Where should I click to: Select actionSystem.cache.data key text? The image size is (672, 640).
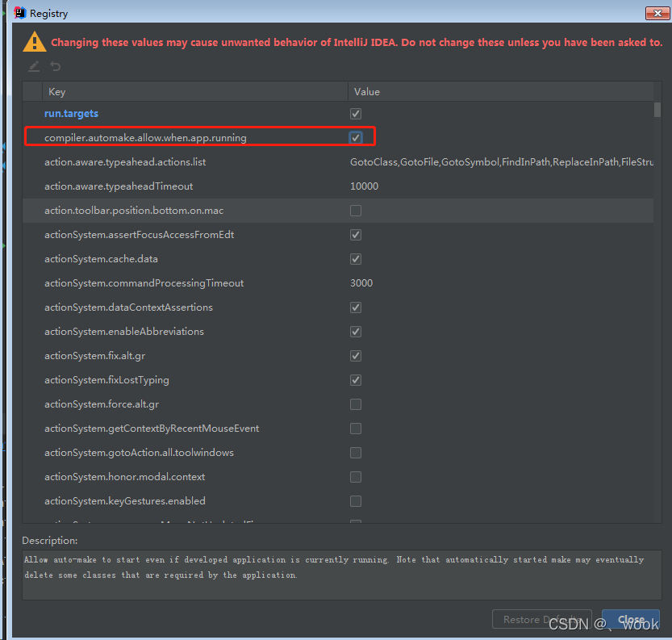101,259
